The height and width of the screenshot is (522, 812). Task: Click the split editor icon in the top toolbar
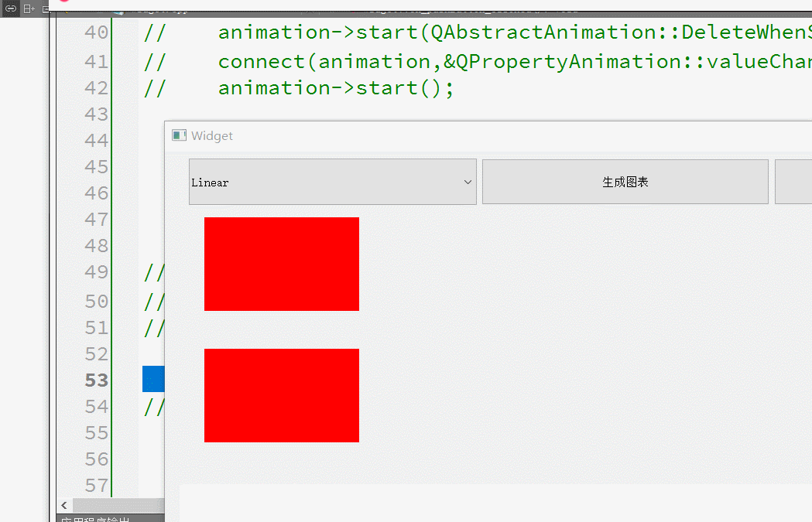(29, 9)
